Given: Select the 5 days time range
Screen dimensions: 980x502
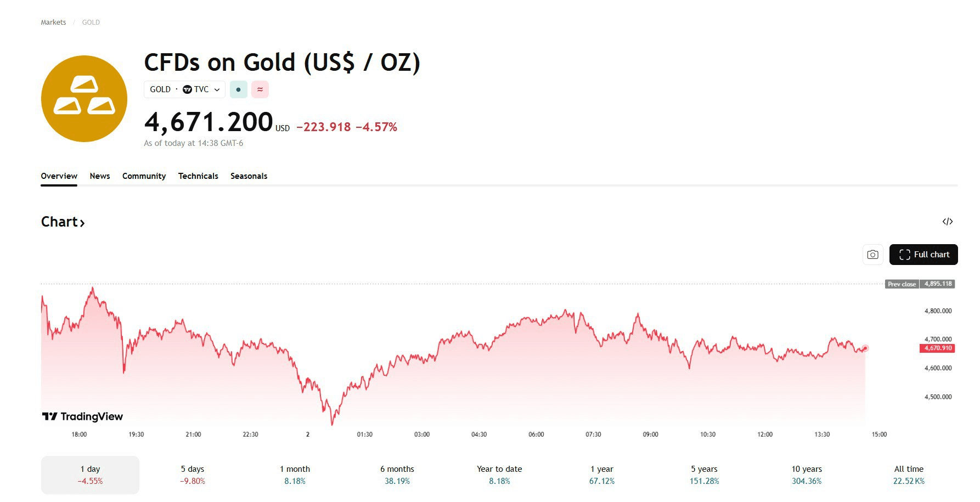Looking at the screenshot, I should tap(192, 475).
